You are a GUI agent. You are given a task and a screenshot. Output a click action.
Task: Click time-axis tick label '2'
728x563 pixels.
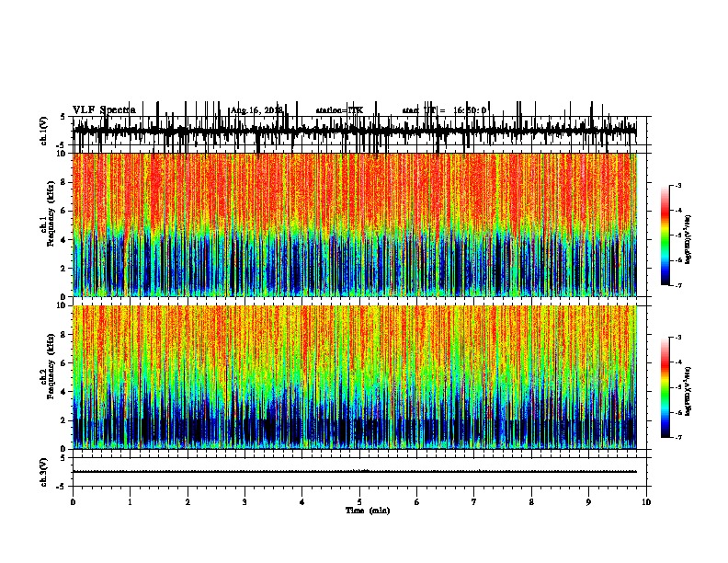[x=188, y=502]
